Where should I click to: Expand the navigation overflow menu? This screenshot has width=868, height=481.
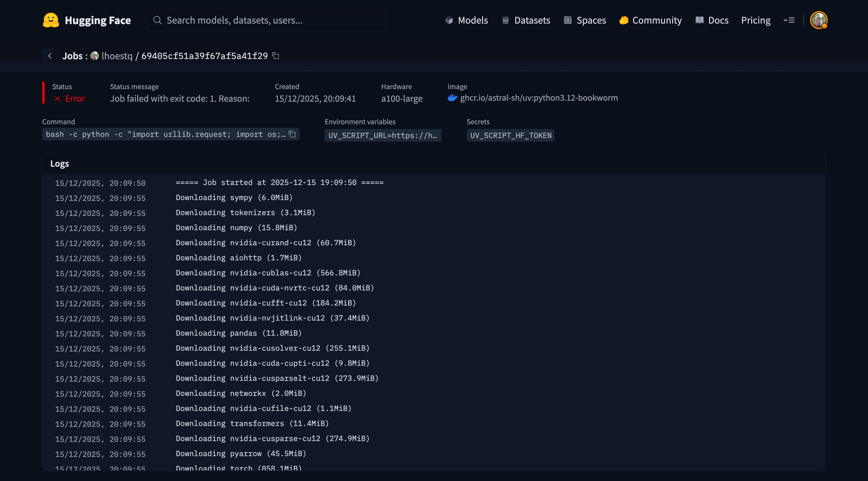pos(789,20)
